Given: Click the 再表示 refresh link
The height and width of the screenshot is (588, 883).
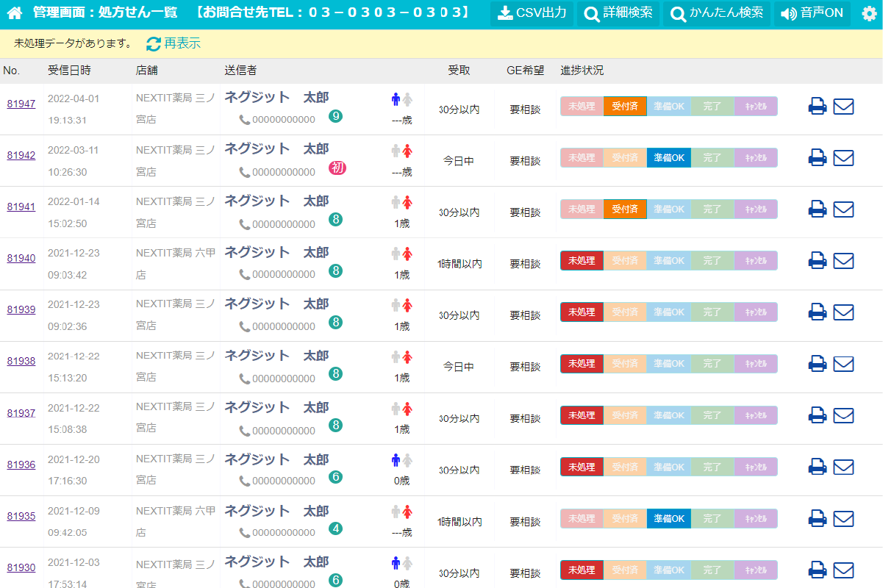Looking at the screenshot, I should [174, 43].
